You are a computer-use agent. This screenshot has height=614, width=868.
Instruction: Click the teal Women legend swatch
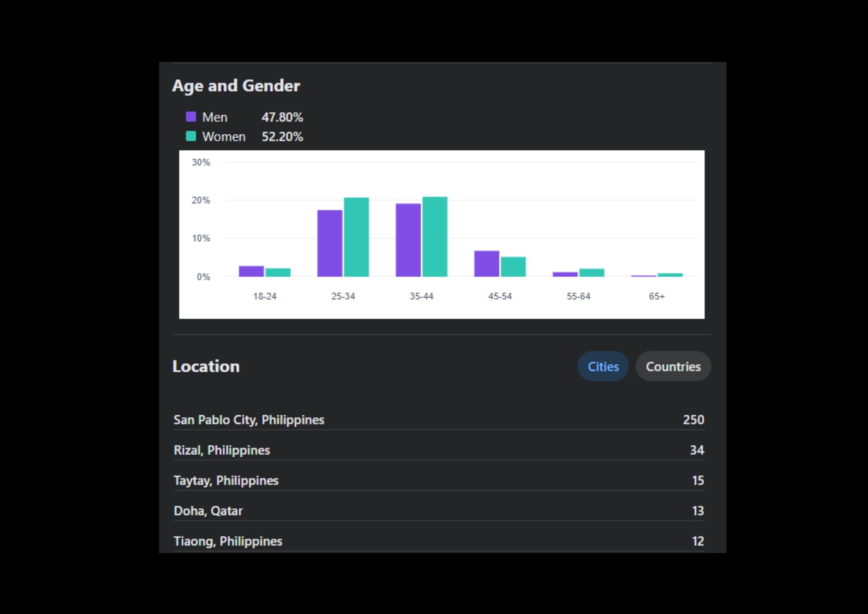click(x=191, y=136)
